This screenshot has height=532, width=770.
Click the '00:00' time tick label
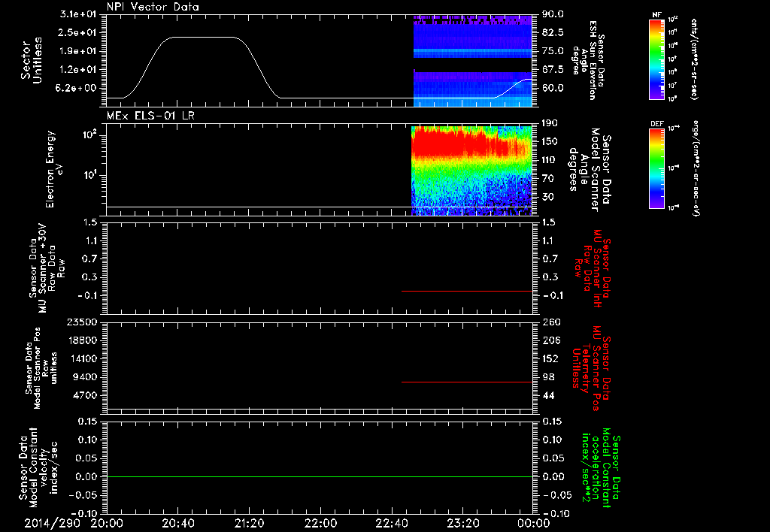tap(534, 523)
